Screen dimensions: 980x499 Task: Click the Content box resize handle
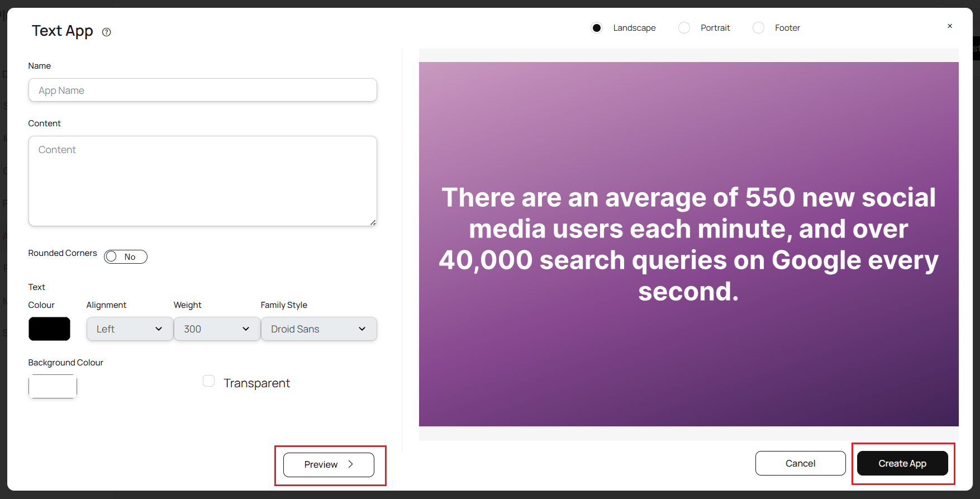coord(373,222)
